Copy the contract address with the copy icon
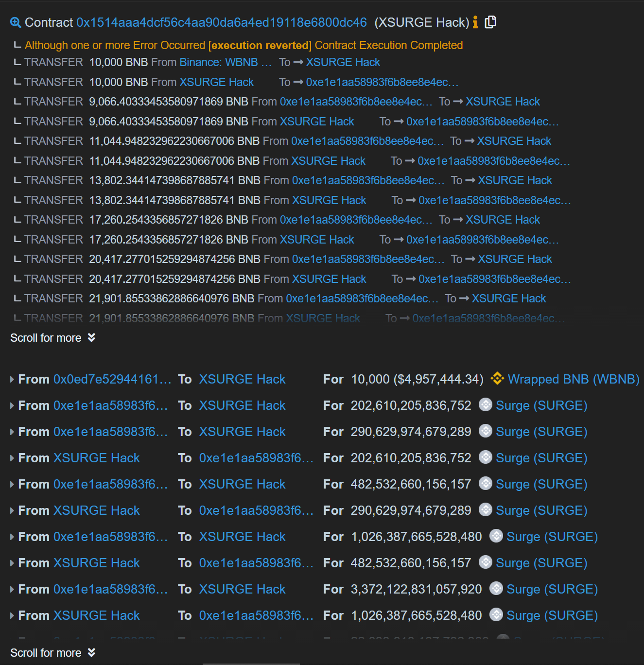This screenshot has width=644, height=665. click(490, 22)
